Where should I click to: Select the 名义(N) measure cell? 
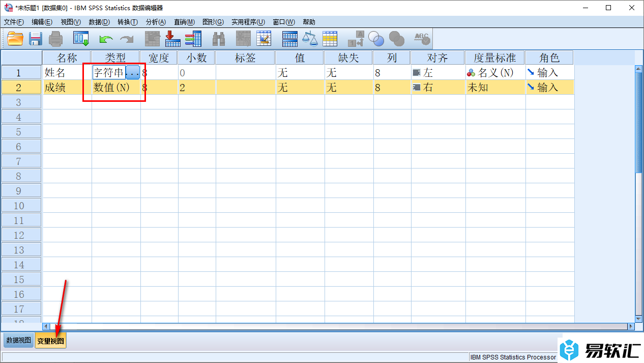(495, 73)
